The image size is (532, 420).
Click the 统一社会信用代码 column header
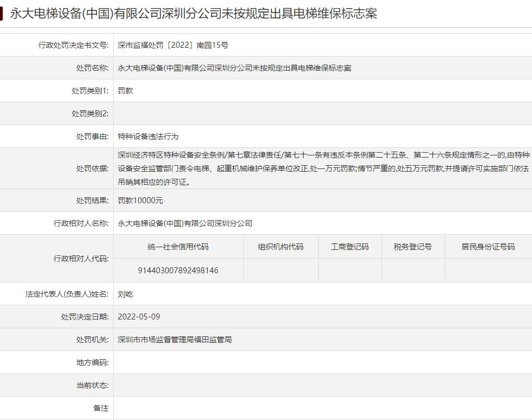pyautogui.click(x=178, y=247)
